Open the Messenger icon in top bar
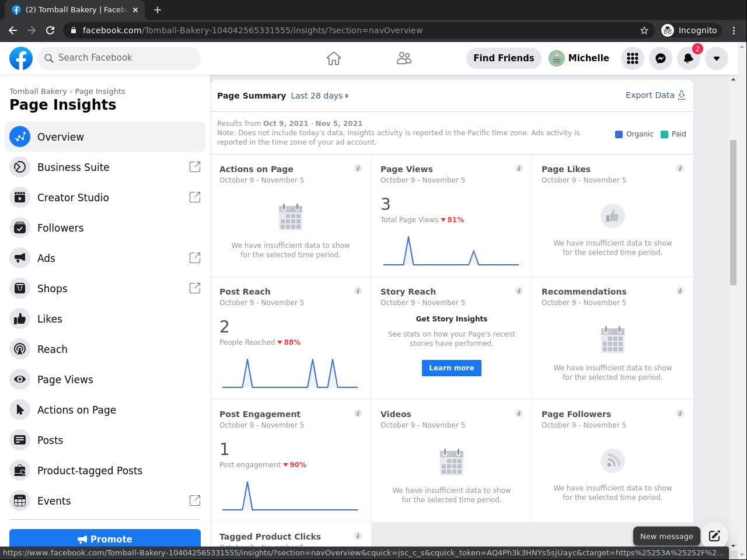The height and width of the screenshot is (560, 747). (x=661, y=58)
